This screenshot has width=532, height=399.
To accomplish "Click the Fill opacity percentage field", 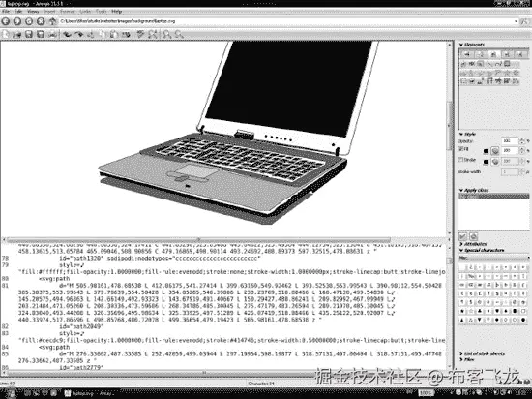I will click(x=510, y=150).
